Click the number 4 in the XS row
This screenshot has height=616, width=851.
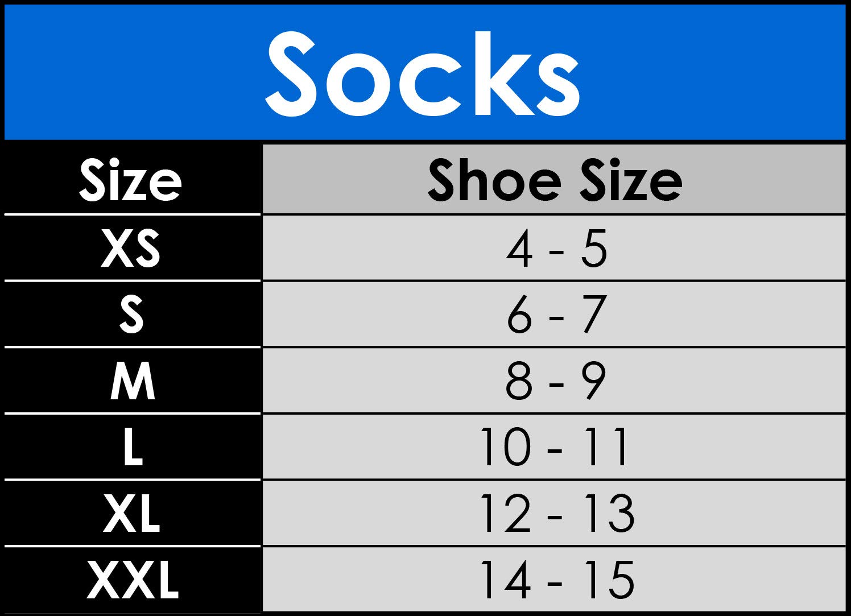point(519,249)
